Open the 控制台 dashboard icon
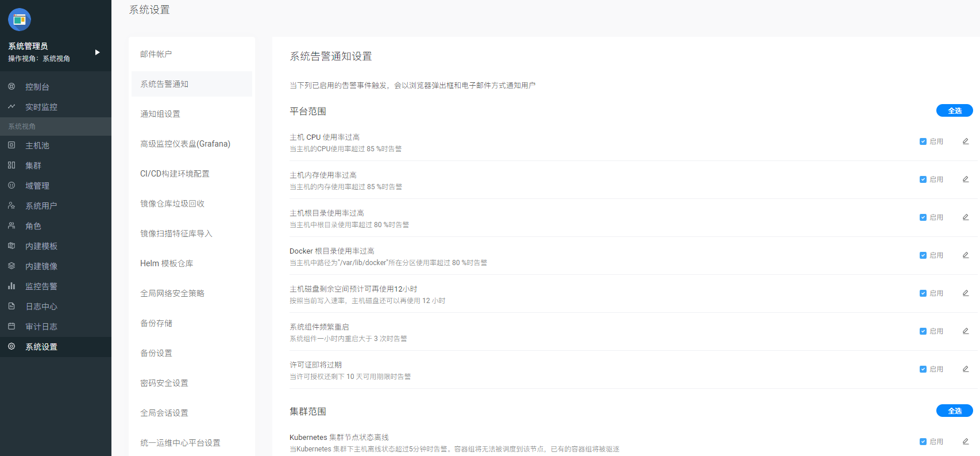Image resolution: width=980 pixels, height=456 pixels. coord(11,87)
